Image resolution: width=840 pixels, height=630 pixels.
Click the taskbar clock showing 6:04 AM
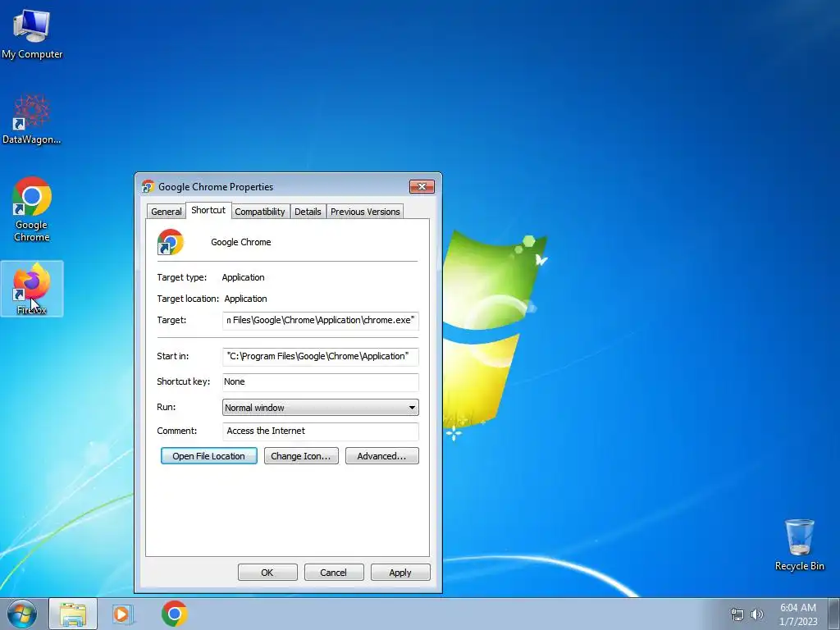point(798,614)
